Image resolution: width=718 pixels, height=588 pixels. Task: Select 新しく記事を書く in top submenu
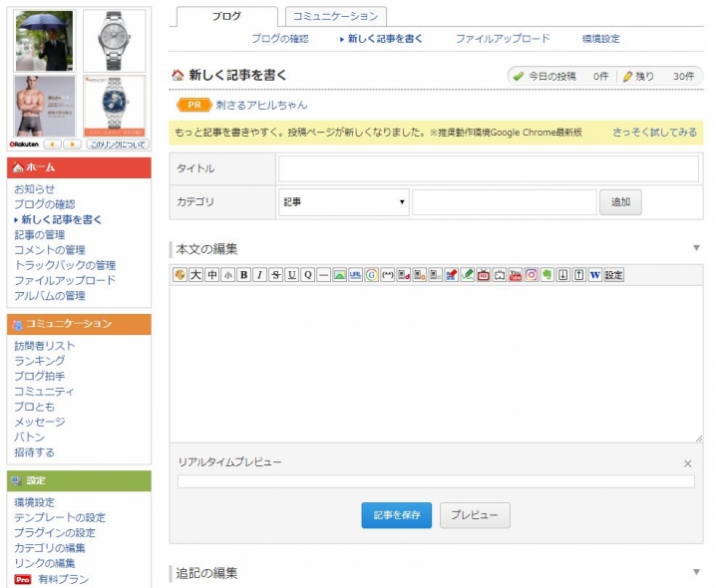point(385,39)
